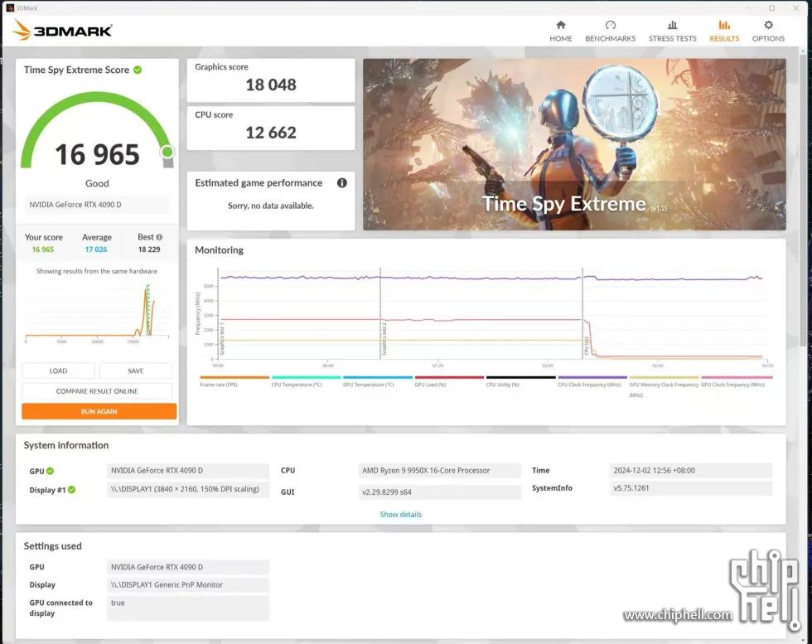The height and width of the screenshot is (644, 812).
Task: Click the Graphics score value 18 048
Action: pos(271,85)
